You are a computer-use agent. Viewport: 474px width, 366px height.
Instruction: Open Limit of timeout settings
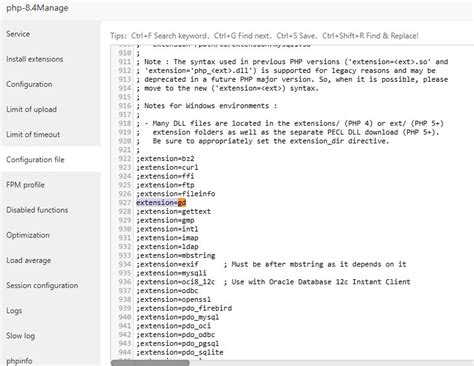(33, 134)
